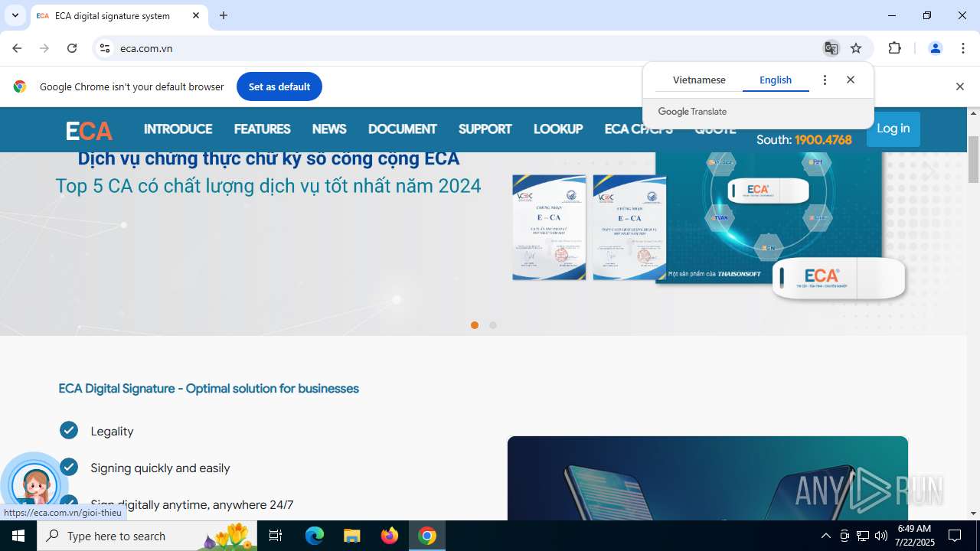980x551 pixels.
Task: Close the ECA digital signature system tab
Action: point(196,15)
